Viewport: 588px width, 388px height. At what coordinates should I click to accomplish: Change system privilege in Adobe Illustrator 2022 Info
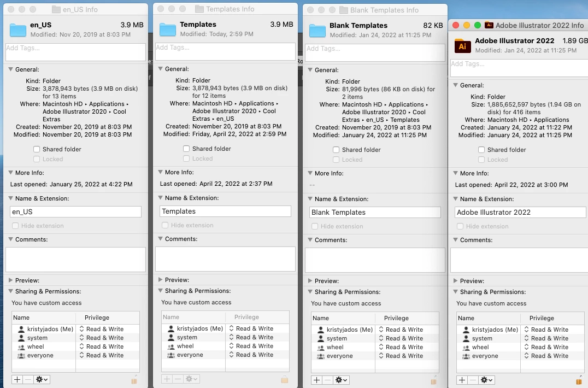click(x=546, y=338)
